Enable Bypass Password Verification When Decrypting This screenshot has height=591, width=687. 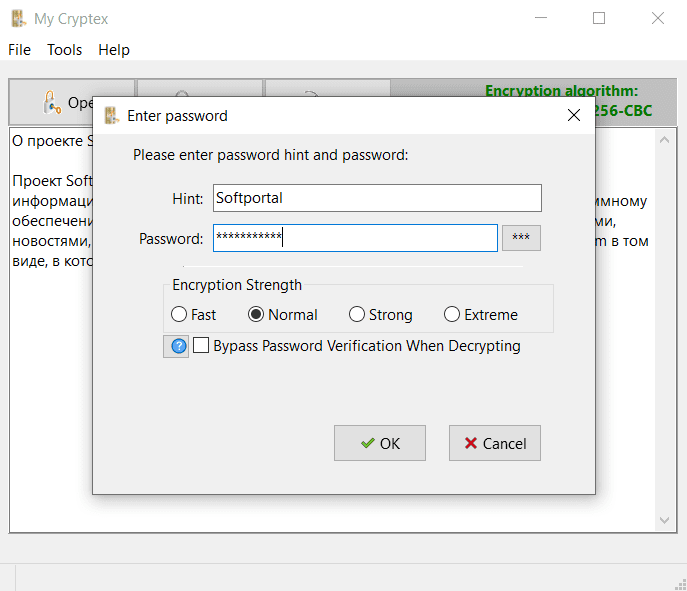coord(202,346)
